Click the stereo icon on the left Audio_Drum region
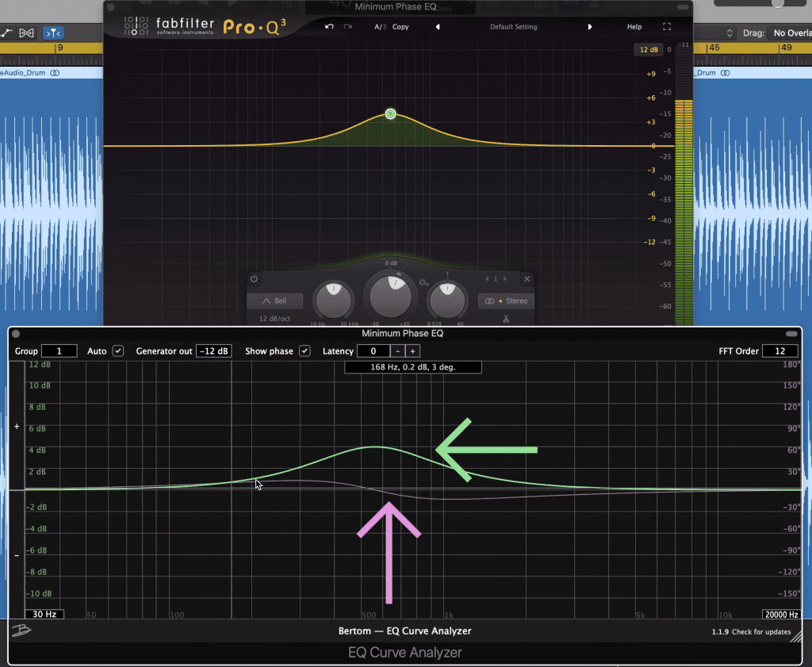Viewport: 812px width, 667px height. pyautogui.click(x=55, y=73)
